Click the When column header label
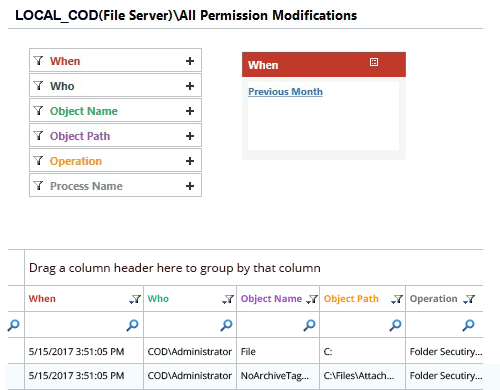This screenshot has width=500, height=390. click(x=42, y=299)
